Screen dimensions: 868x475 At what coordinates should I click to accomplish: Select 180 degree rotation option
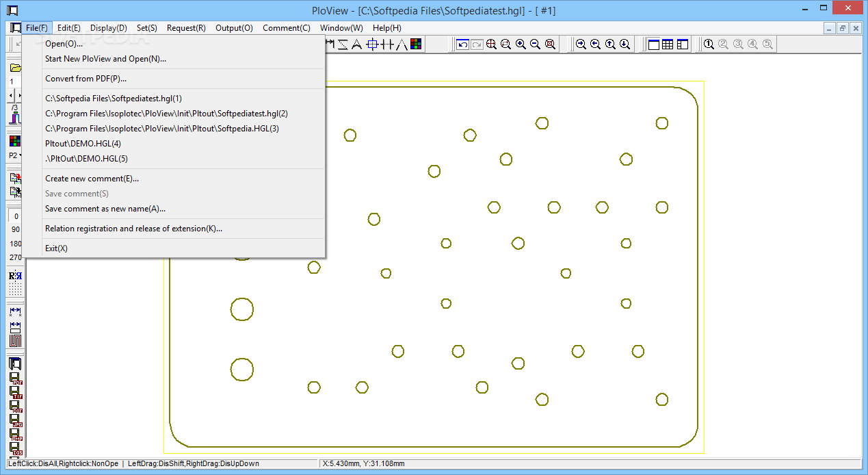(16, 244)
